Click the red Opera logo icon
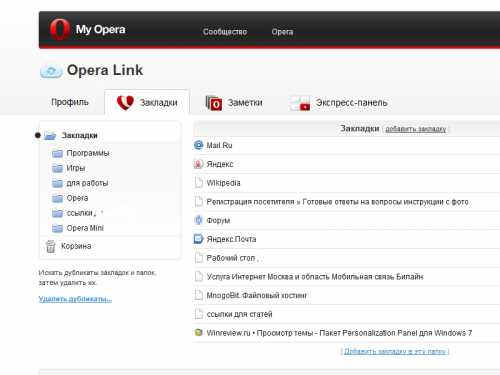The height and width of the screenshot is (375, 500). (60, 29)
